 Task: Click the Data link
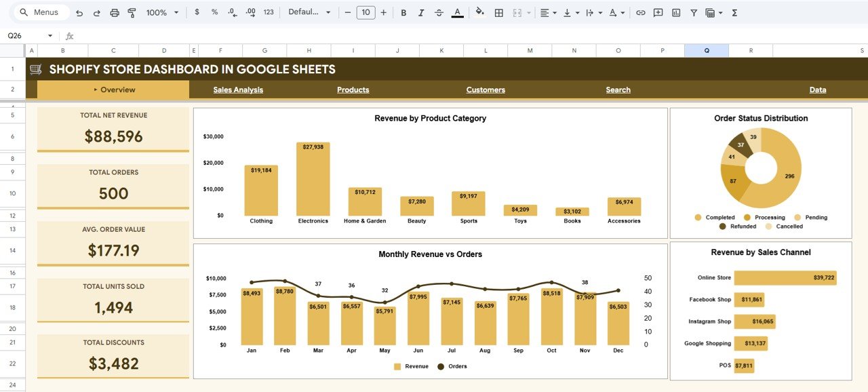(x=817, y=89)
